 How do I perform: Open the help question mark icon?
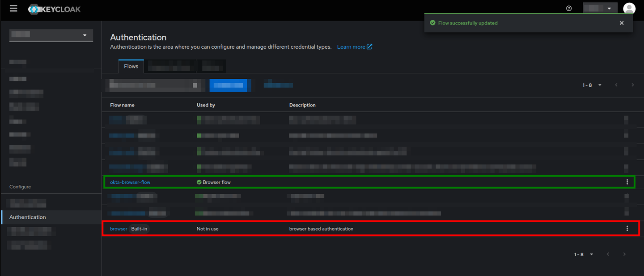[568, 8]
